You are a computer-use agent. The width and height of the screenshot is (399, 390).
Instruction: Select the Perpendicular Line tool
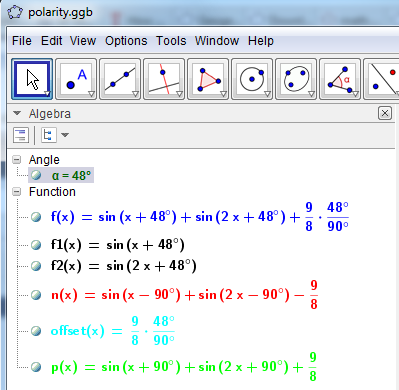click(164, 79)
